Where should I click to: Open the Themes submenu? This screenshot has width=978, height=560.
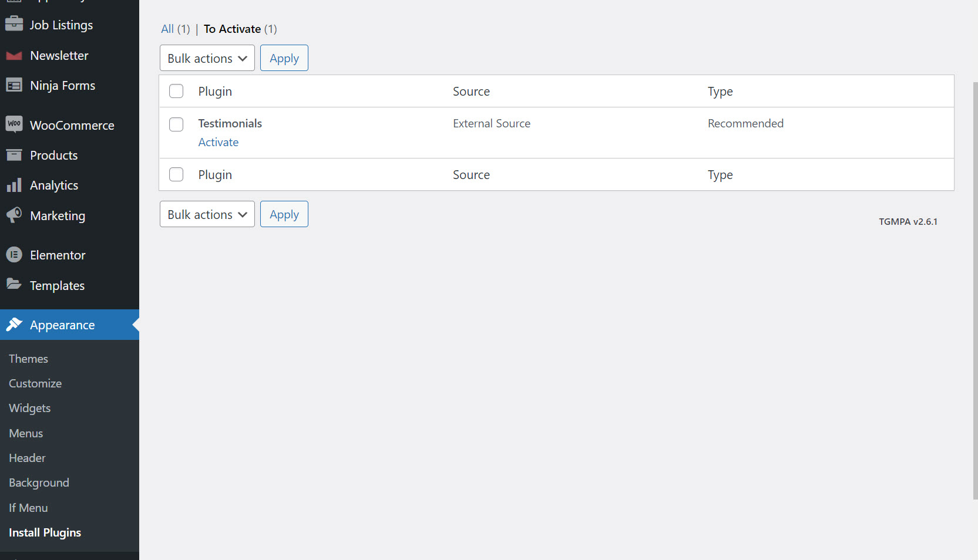point(28,359)
